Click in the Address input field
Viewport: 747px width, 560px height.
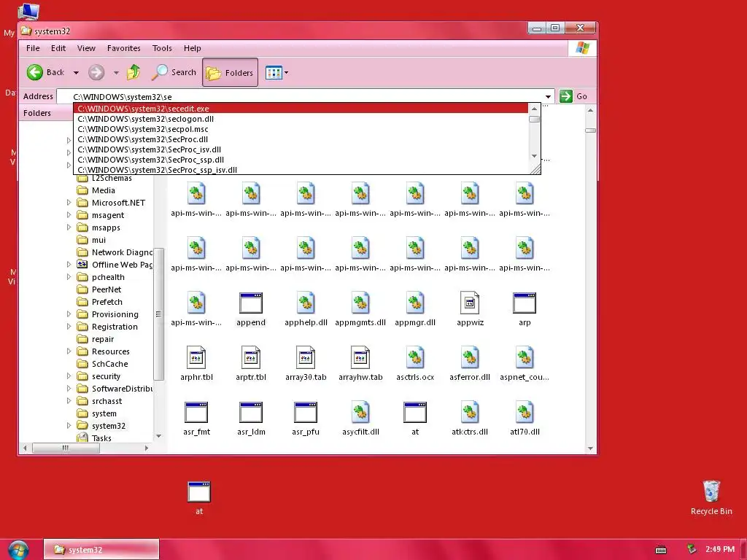click(x=305, y=97)
